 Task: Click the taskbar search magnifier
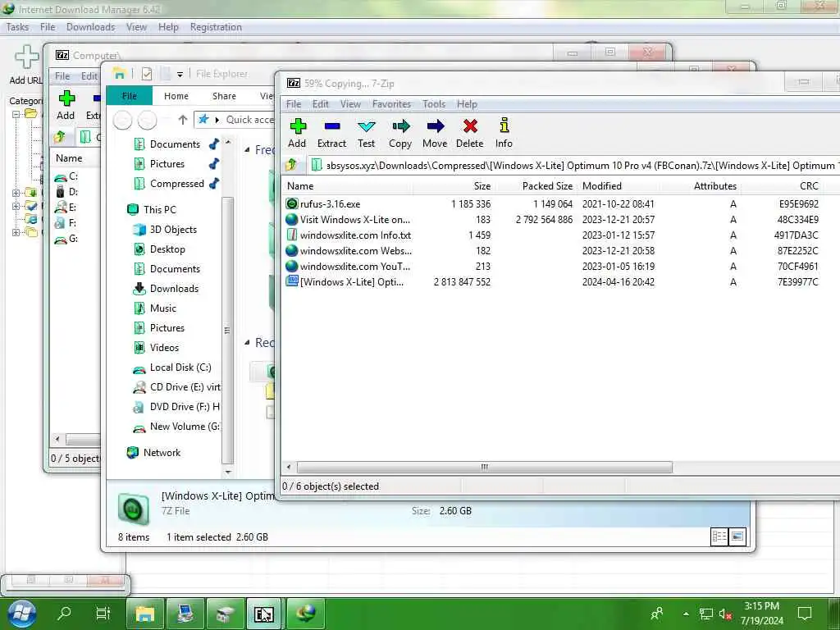64,613
